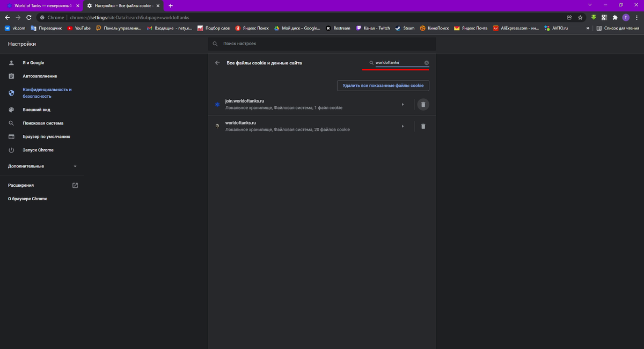Open Chrome's three-dot menu
Image resolution: width=644 pixels, height=349 pixels.
point(636,17)
